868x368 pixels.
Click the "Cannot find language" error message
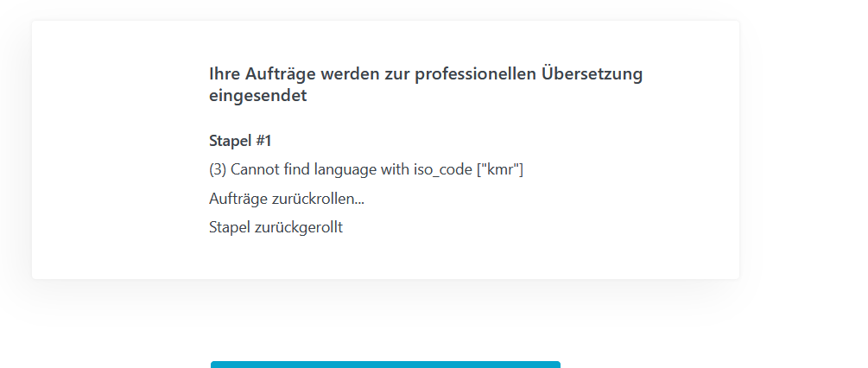pyautogui.click(x=366, y=169)
